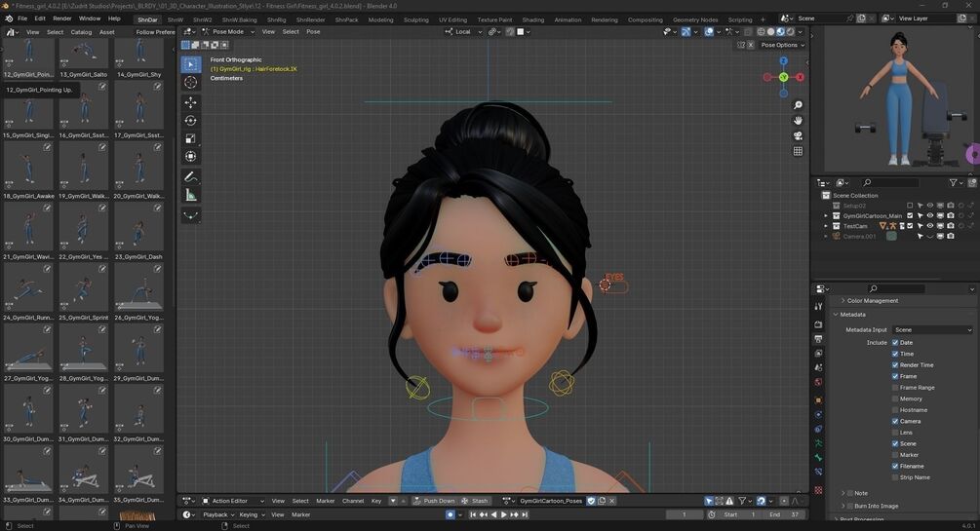The width and height of the screenshot is (980, 531).
Task: Jump to the end frame button
Action: (x=525, y=514)
